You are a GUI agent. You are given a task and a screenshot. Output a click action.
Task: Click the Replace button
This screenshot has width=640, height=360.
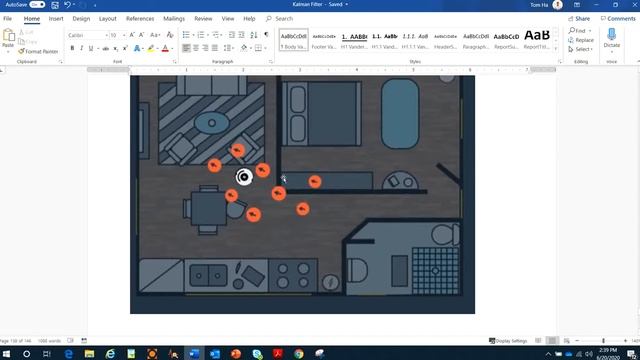pos(581,40)
